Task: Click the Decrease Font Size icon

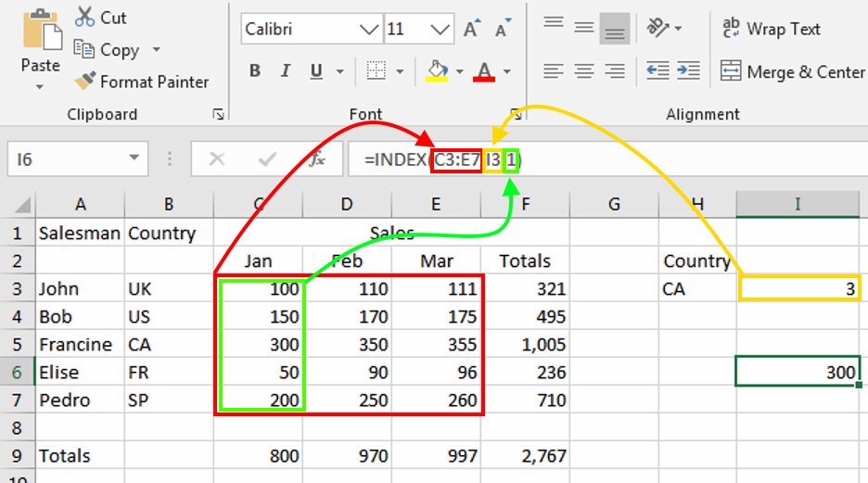Action: 503,29
